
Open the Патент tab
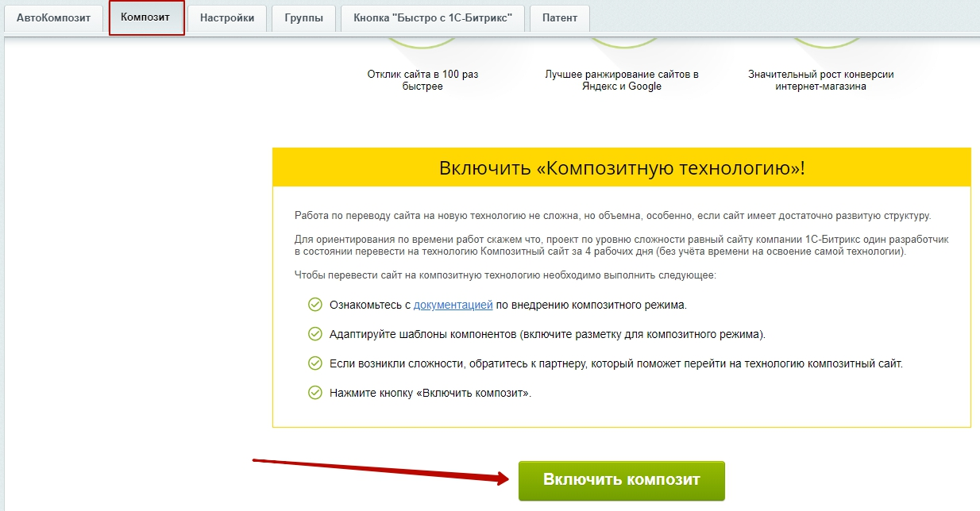pyautogui.click(x=560, y=17)
